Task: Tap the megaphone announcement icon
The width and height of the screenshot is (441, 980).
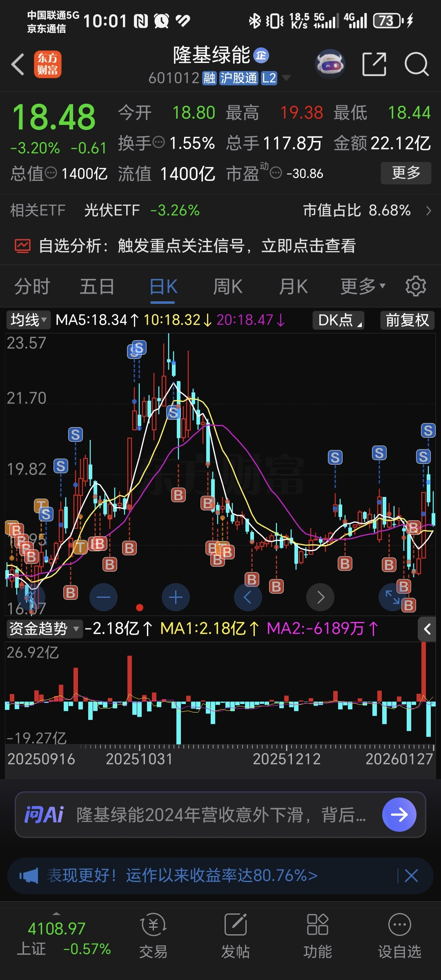Action: pos(29,875)
